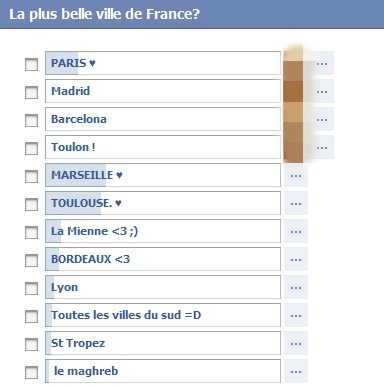
Task: Show more options for St Tropez
Action: (x=296, y=343)
